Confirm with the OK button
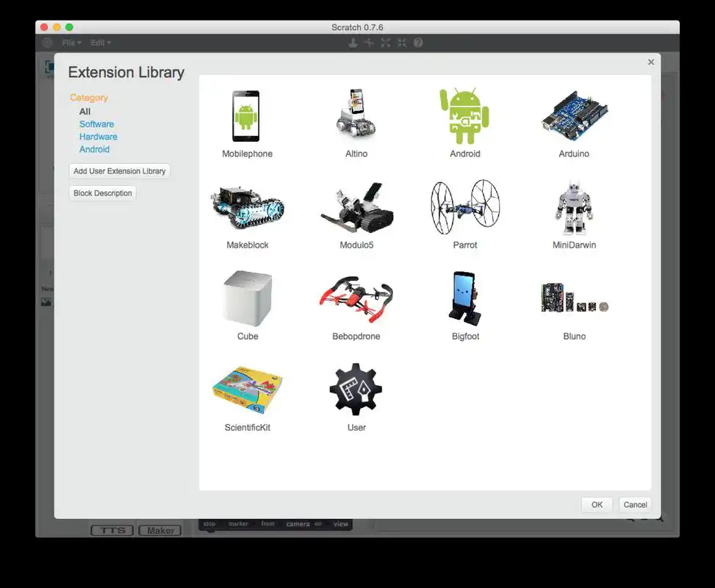 (597, 504)
